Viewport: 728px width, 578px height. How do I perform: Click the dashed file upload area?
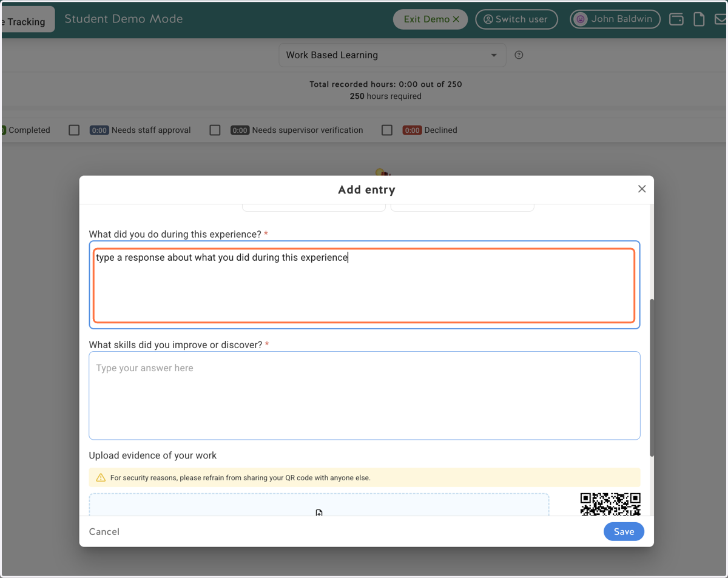(319, 505)
